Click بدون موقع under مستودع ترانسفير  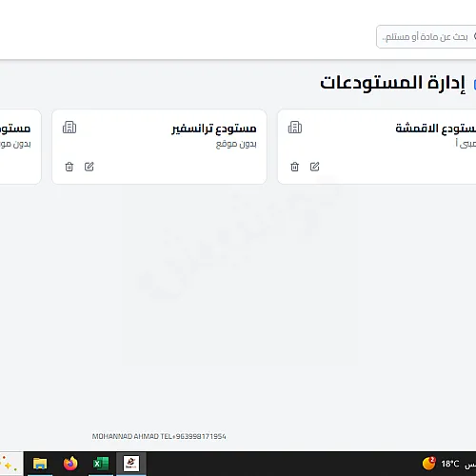[236, 144]
